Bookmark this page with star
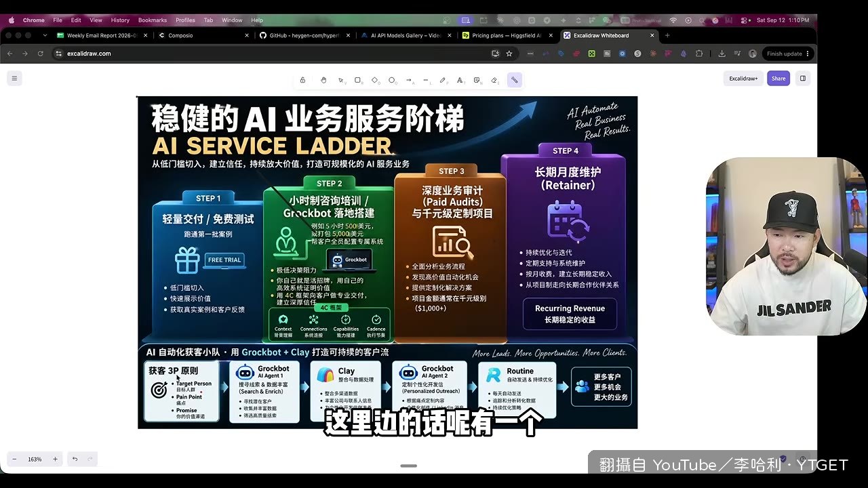The image size is (868, 488). [509, 54]
